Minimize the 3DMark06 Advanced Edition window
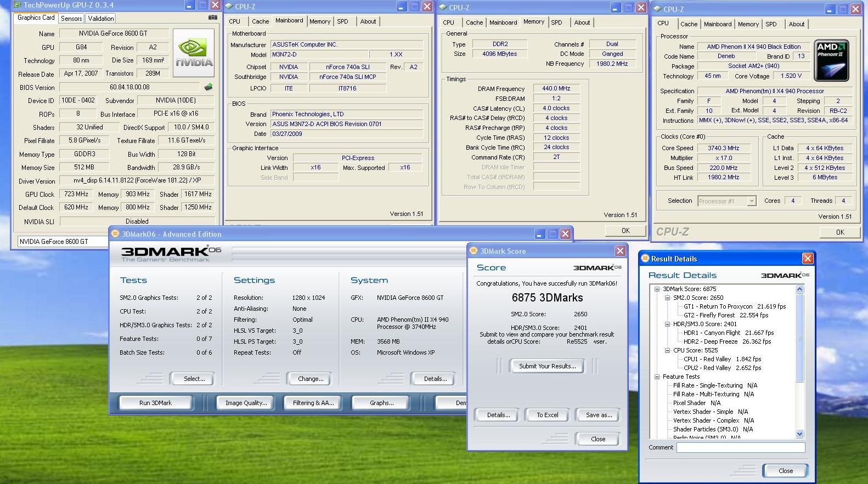Screen dimensions: 868x484 pyautogui.click(x=540, y=234)
